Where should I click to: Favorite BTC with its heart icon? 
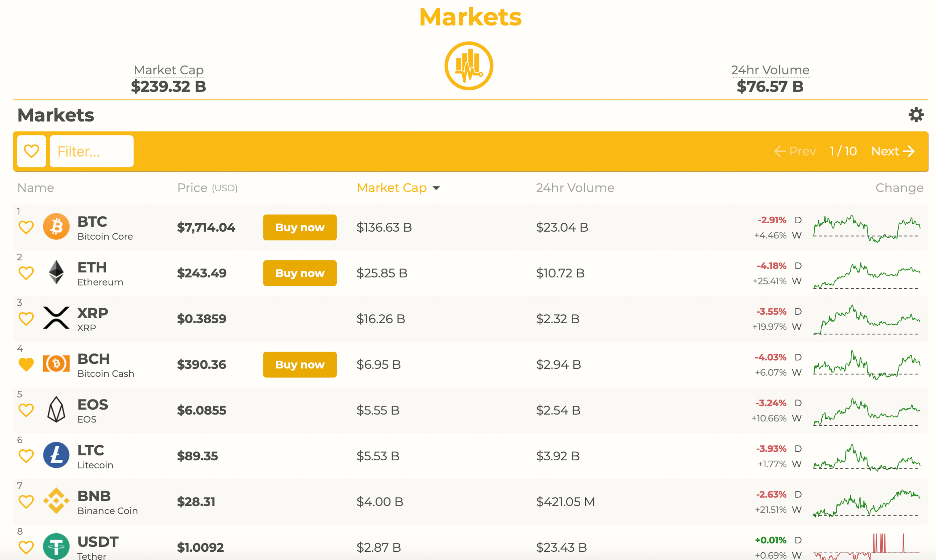coord(26,228)
